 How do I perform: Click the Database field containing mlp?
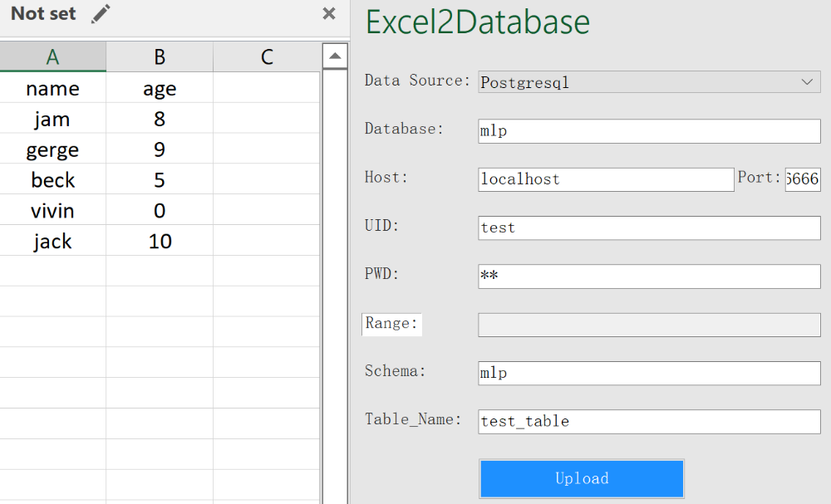649,130
